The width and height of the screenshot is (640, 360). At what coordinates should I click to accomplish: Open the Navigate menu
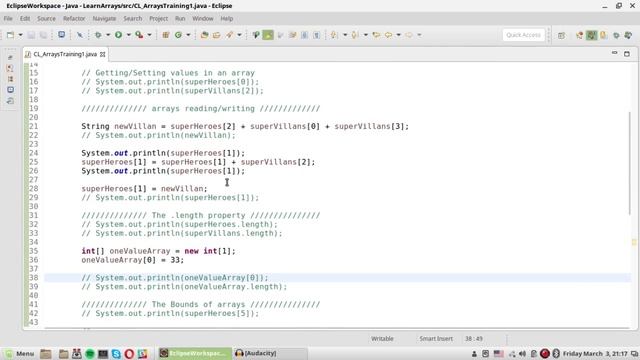click(104, 18)
